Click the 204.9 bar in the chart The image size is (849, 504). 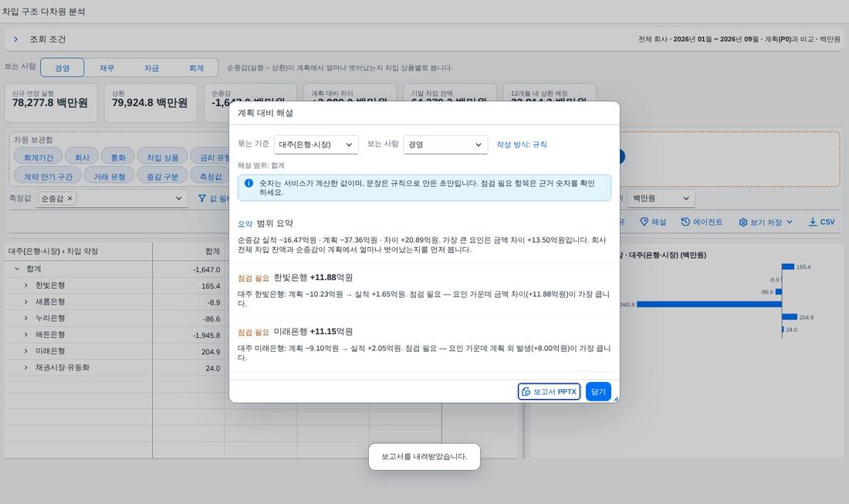pyautogui.click(x=790, y=316)
